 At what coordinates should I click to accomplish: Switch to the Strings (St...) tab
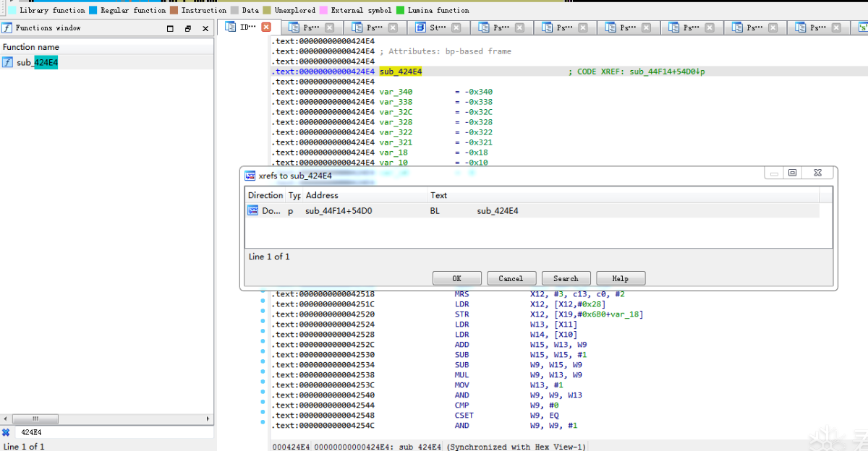click(438, 27)
